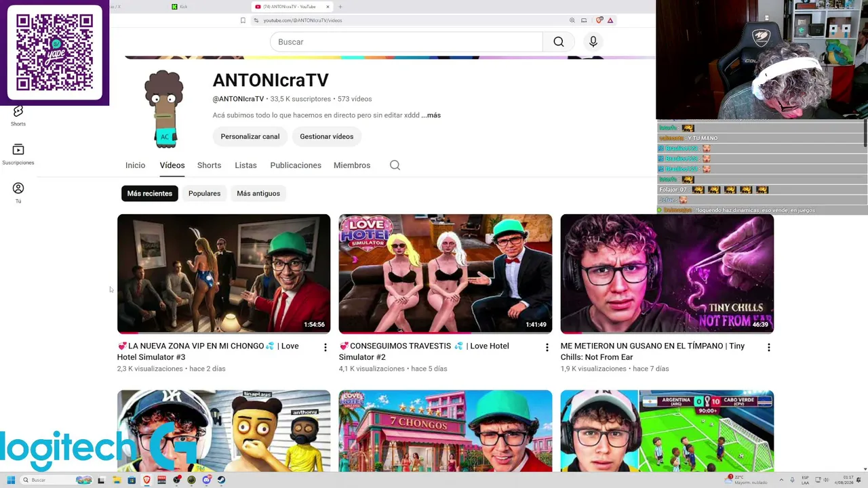
Task: Open Discord from the taskbar
Action: point(206,480)
